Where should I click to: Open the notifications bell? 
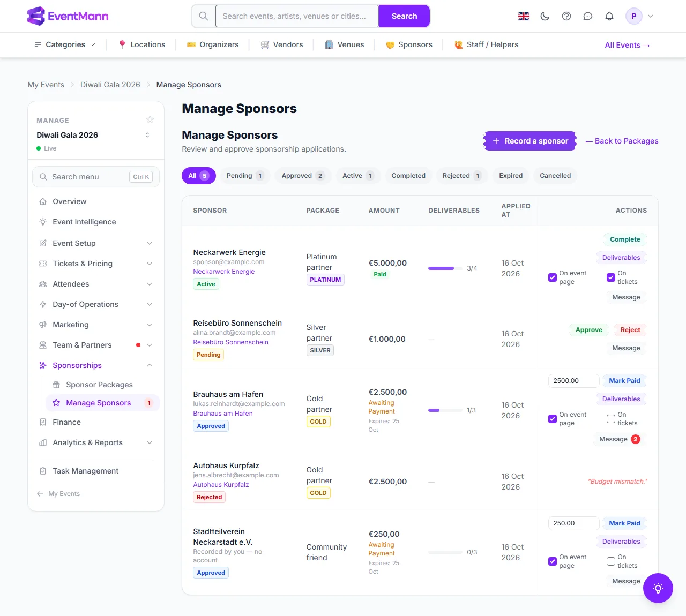point(609,16)
